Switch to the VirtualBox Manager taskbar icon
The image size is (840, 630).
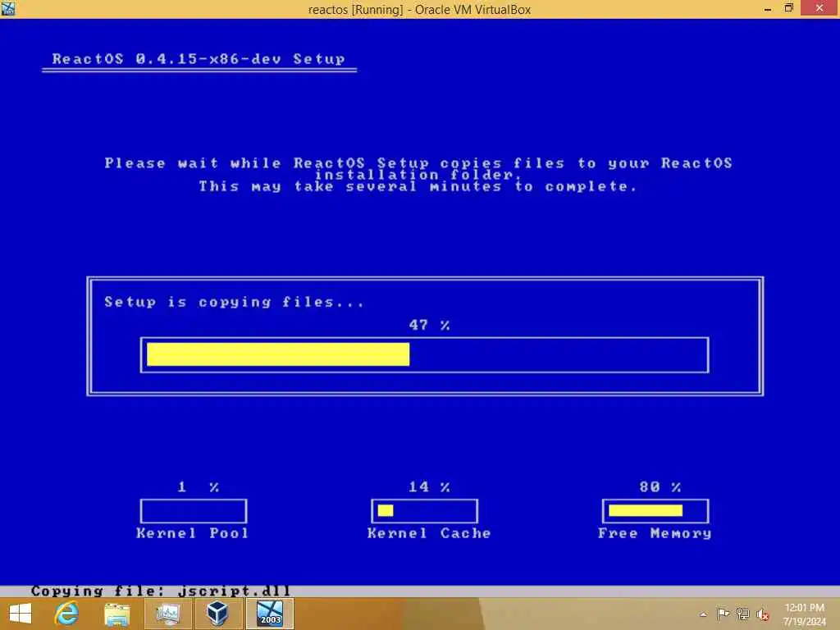tap(218, 614)
